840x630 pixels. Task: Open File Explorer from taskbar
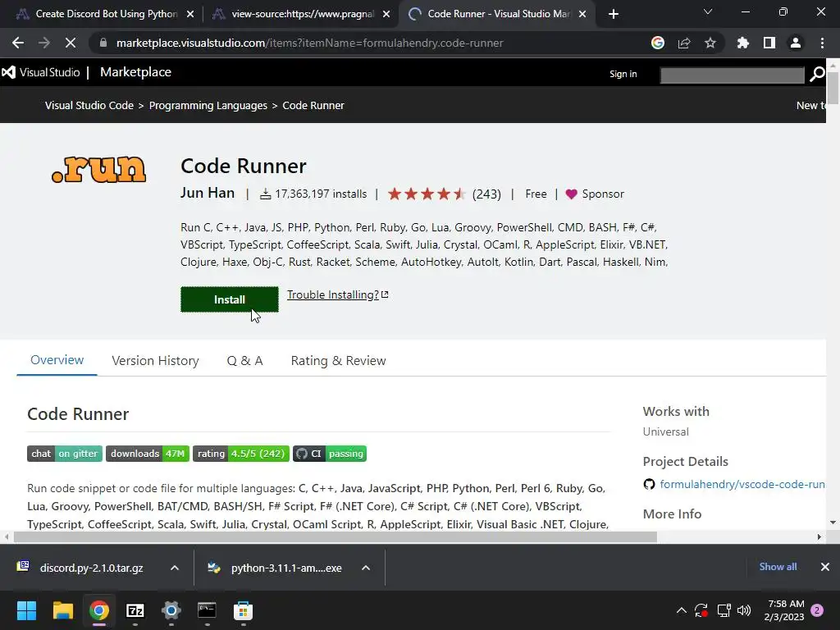(x=62, y=610)
